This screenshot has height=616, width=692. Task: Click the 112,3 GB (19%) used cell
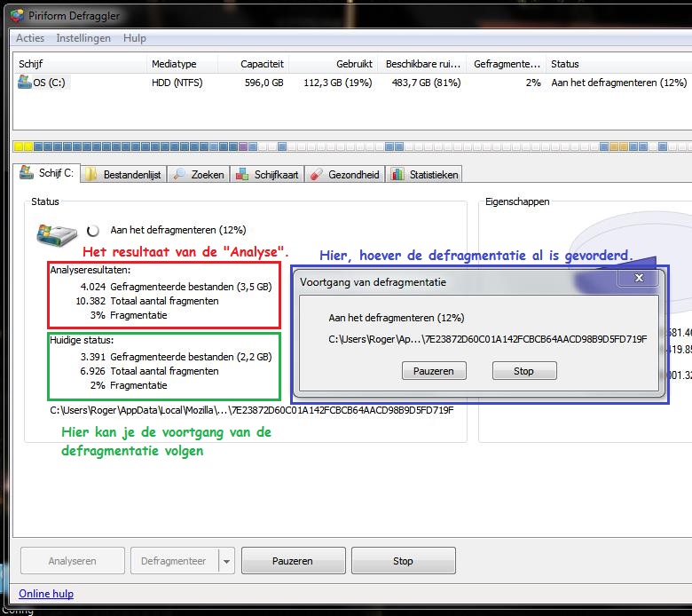[x=338, y=83]
